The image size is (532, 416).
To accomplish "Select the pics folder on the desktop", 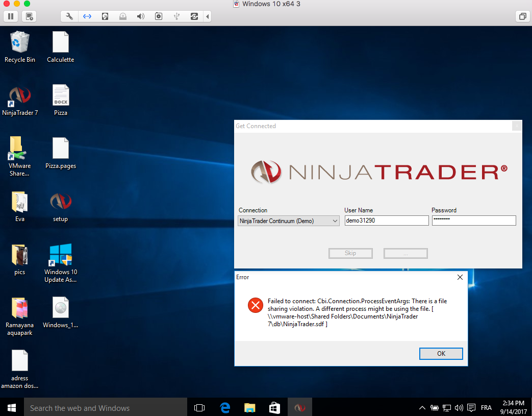I will [20, 259].
